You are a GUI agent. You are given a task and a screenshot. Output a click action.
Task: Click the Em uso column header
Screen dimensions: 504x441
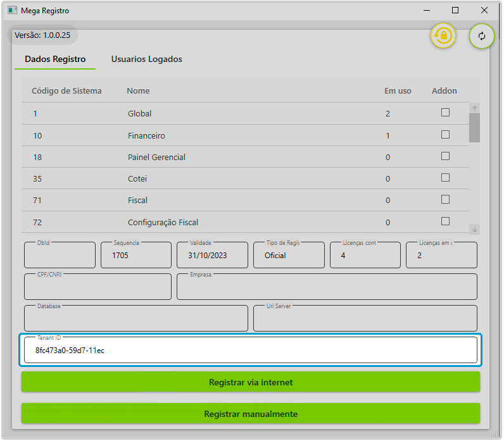[x=398, y=91]
